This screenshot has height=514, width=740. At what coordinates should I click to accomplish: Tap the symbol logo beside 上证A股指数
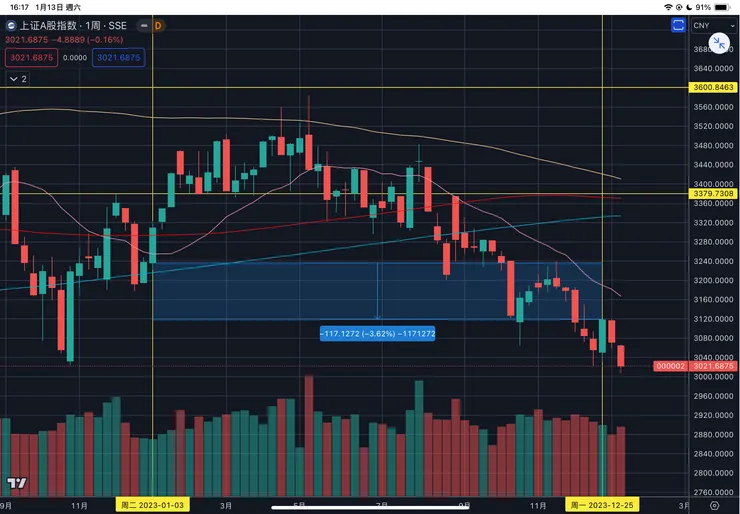(x=10, y=25)
